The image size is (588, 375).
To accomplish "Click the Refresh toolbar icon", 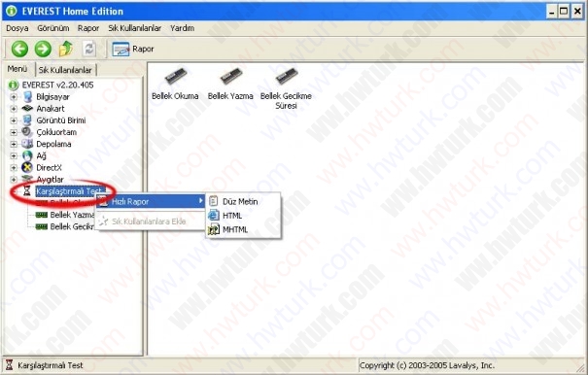I will click(89, 49).
